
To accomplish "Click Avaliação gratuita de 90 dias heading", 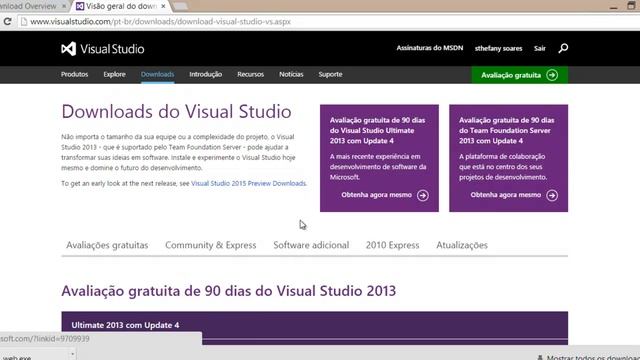I will tap(229, 291).
